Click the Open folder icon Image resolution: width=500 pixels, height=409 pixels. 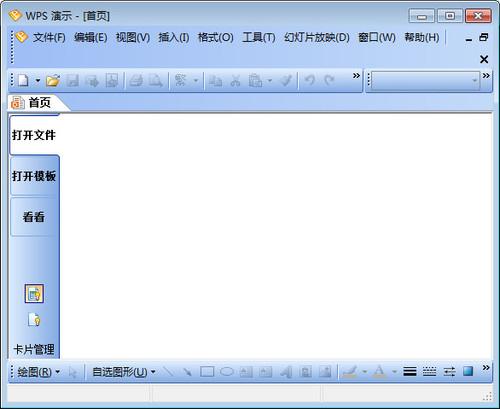coord(53,81)
